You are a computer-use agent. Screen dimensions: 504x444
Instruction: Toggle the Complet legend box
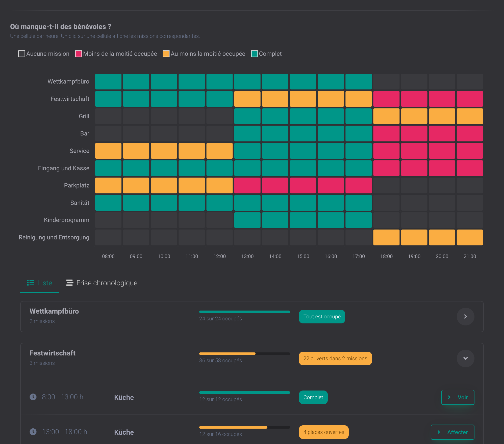pyautogui.click(x=255, y=54)
